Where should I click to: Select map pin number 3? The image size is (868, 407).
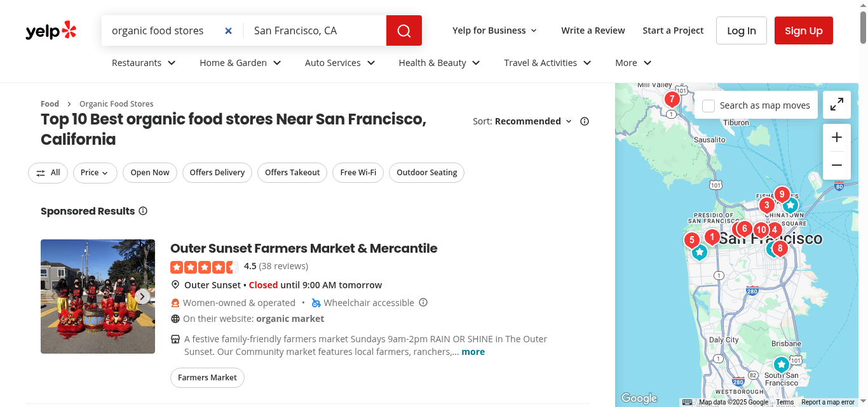[x=766, y=205]
